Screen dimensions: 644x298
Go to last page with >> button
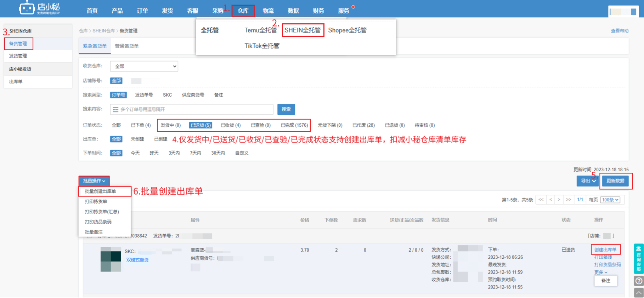click(569, 200)
